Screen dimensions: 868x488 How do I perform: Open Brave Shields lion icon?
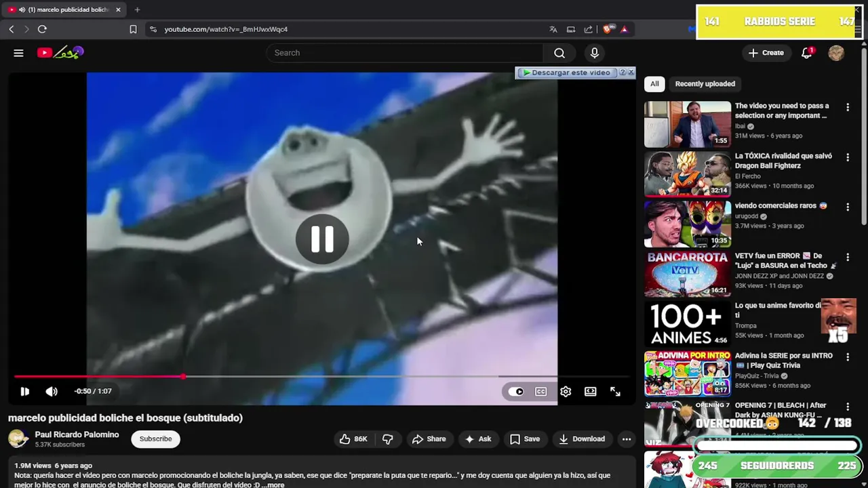pos(608,29)
